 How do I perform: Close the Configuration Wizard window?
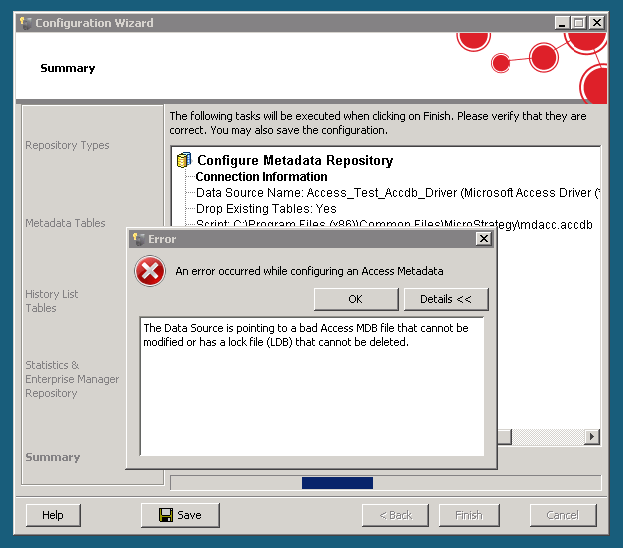coord(597,23)
